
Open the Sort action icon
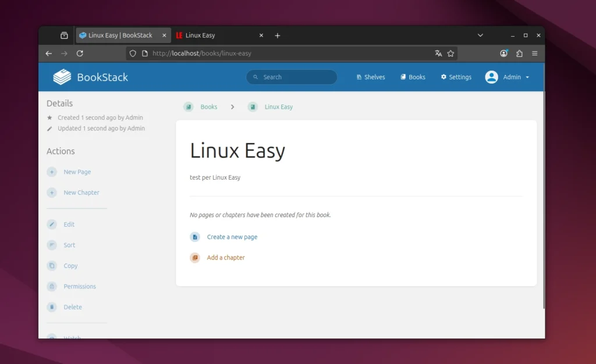tap(52, 245)
